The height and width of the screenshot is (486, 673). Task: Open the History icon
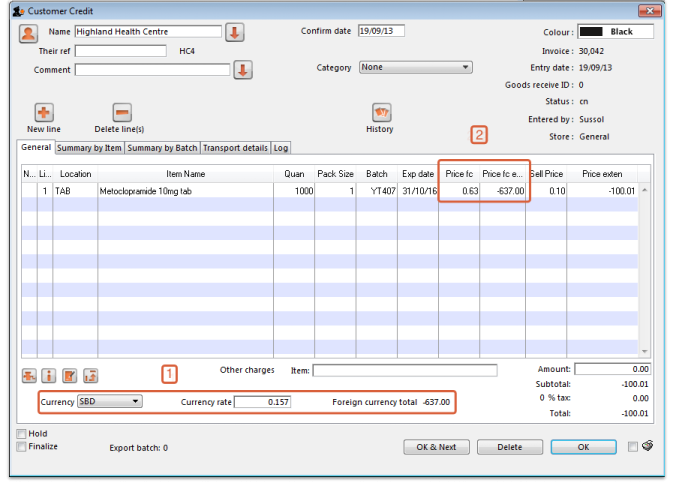coord(380,112)
